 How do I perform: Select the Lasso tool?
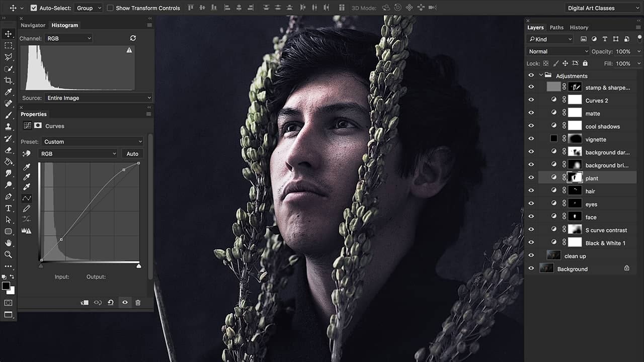tap(8, 57)
